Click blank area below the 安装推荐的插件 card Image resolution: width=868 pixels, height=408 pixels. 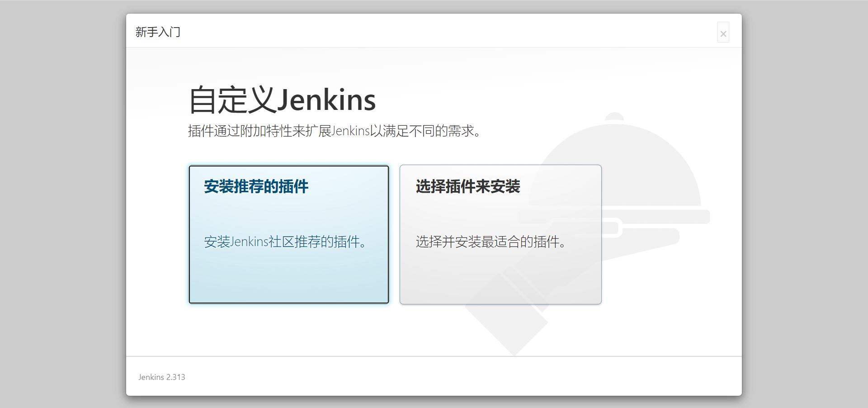[x=288, y=330]
